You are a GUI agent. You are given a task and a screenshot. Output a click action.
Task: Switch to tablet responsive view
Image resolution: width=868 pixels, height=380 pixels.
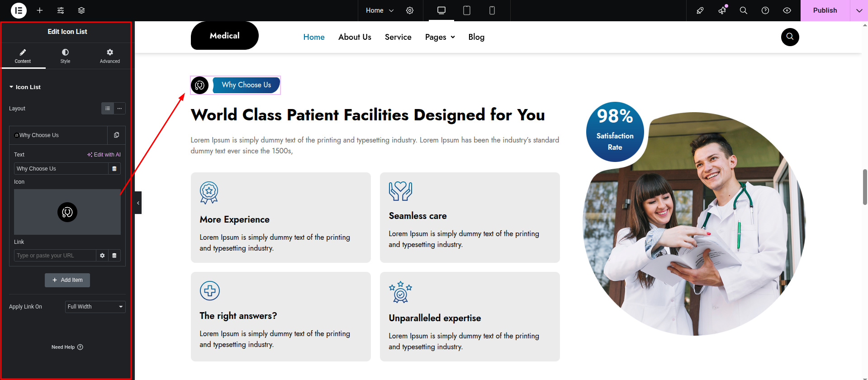click(x=467, y=10)
